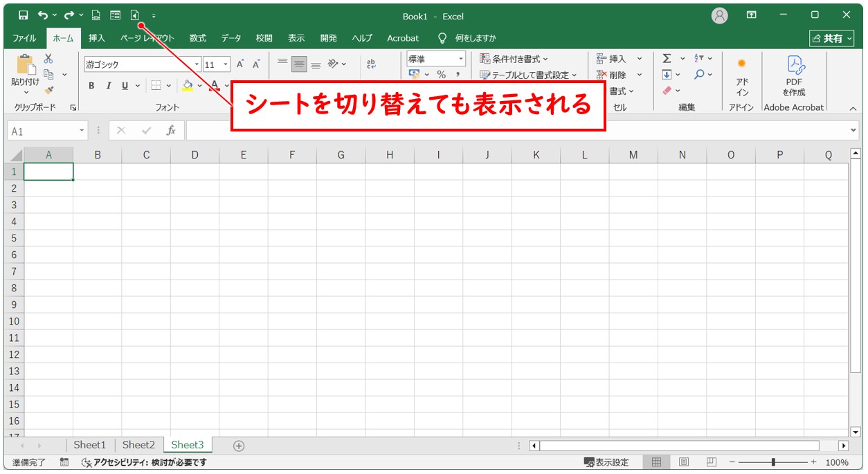Decrease font size
This screenshot has height=474, width=868.
(x=256, y=64)
